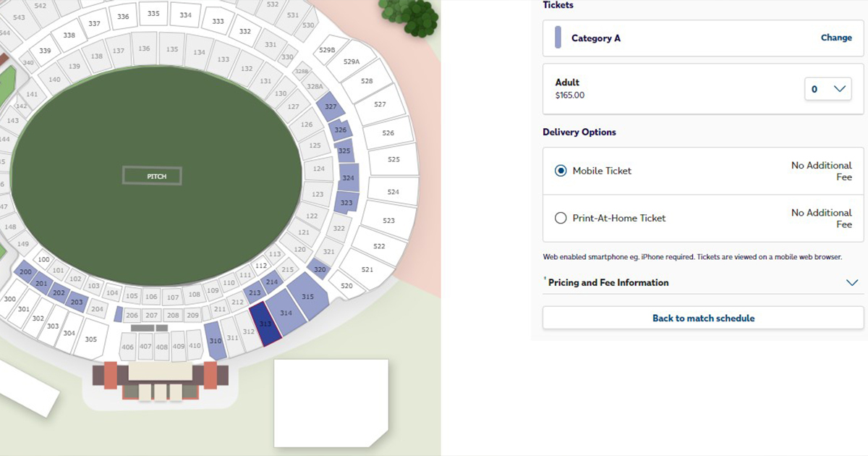
Task: Choose Print-At-Home Ticket delivery
Action: point(561,218)
